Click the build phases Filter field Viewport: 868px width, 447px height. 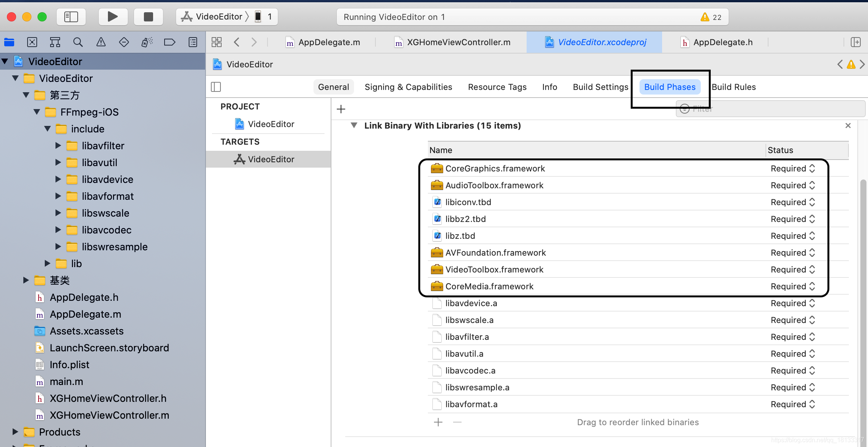pos(770,109)
